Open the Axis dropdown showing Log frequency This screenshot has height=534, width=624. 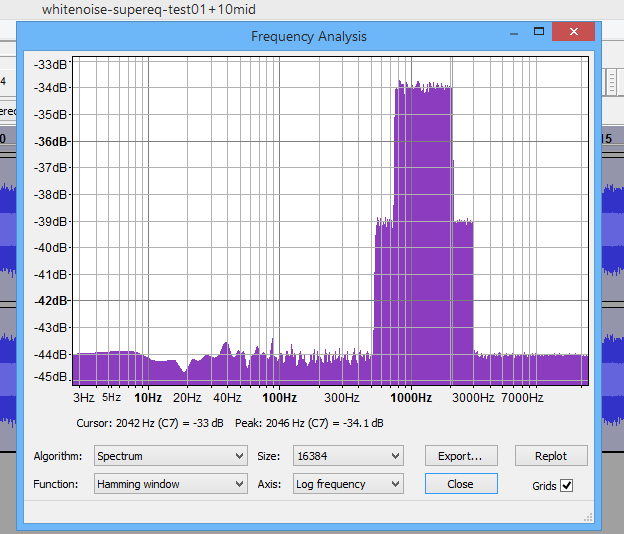pos(348,483)
